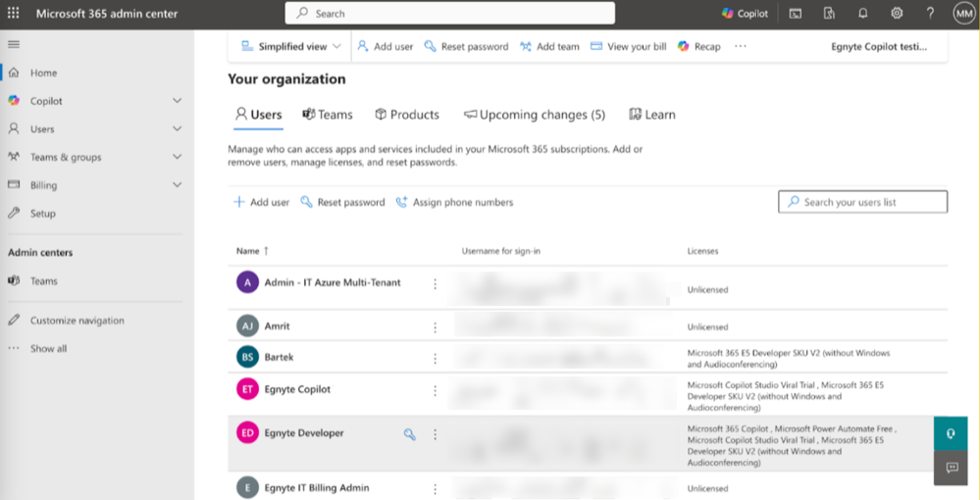980x500 pixels.
Task: Open Copilot from the top bar
Action: (745, 13)
